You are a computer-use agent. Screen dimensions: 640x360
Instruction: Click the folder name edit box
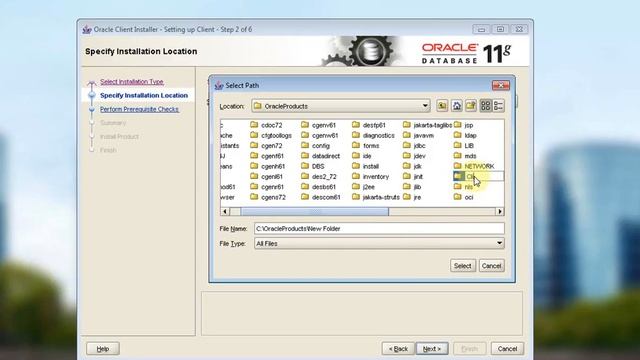[484, 176]
